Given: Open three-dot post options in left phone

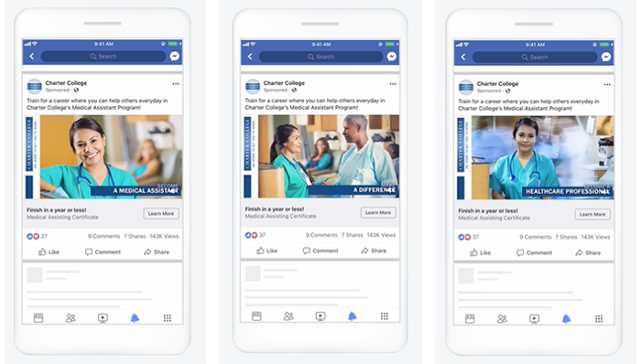Looking at the screenshot, I should (x=176, y=83).
